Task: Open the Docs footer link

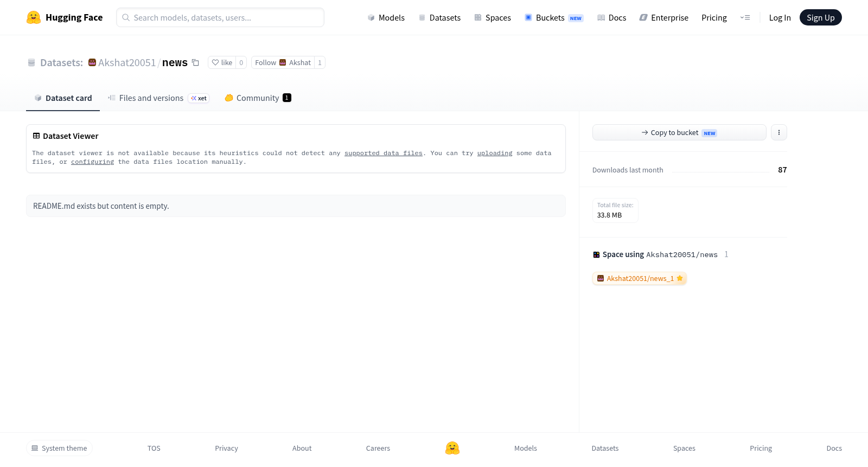Action: coord(834,448)
